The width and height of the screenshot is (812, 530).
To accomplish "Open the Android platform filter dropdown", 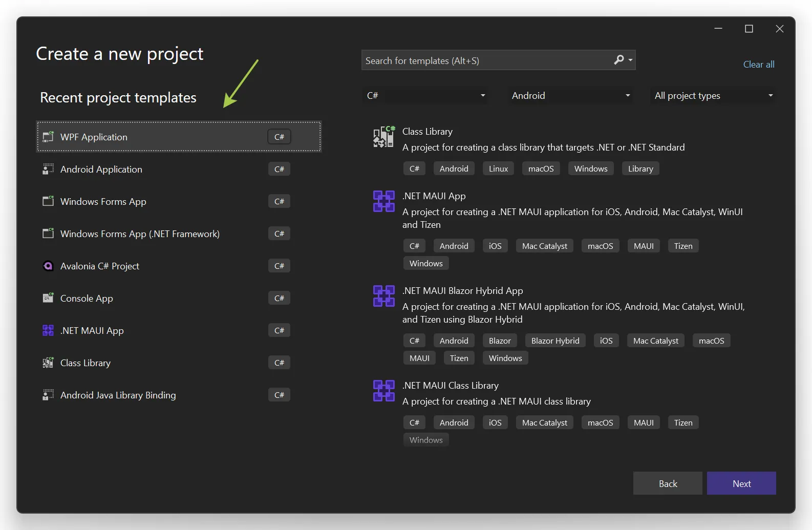I will [570, 96].
